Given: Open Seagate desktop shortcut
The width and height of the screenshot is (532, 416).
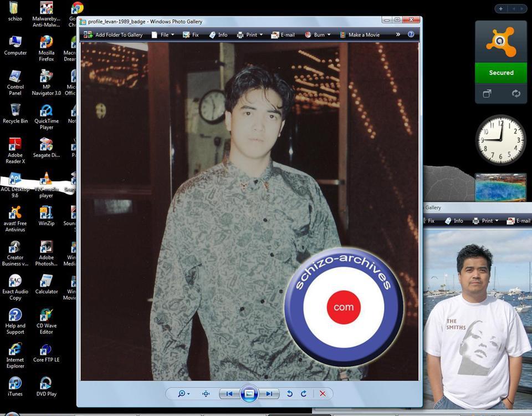Looking at the screenshot, I should (47, 148).
